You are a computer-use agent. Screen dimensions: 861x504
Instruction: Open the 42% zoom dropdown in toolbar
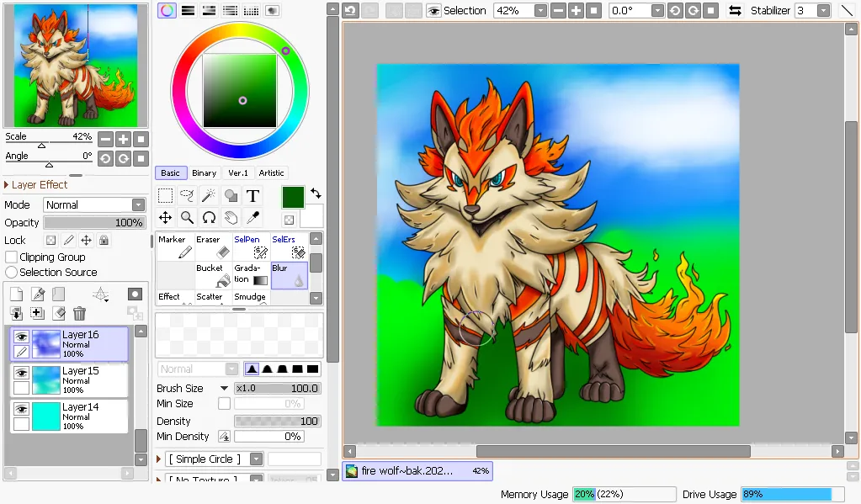point(540,10)
